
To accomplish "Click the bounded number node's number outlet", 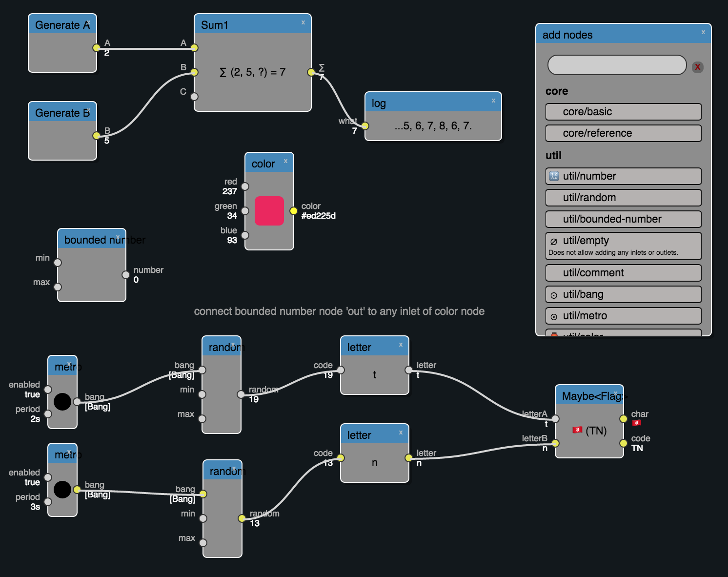I will (x=126, y=275).
